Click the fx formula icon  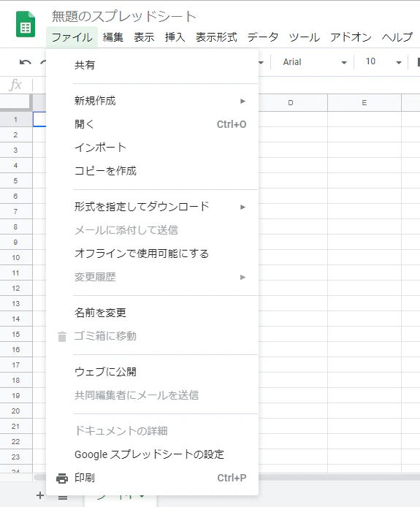15,85
